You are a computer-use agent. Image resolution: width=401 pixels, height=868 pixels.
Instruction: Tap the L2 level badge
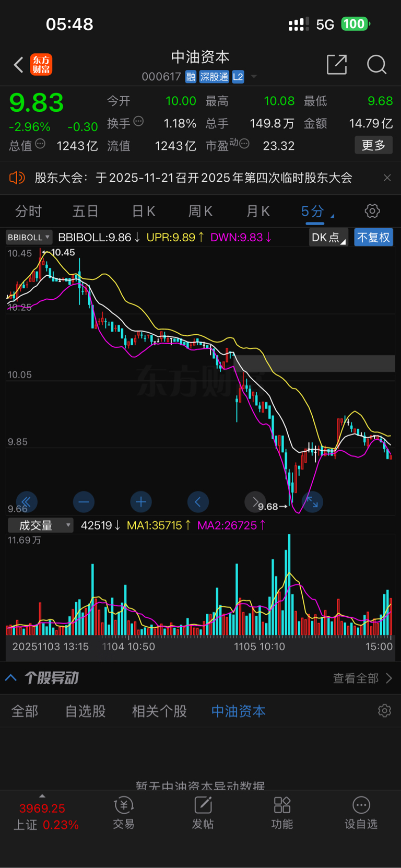tap(238, 77)
